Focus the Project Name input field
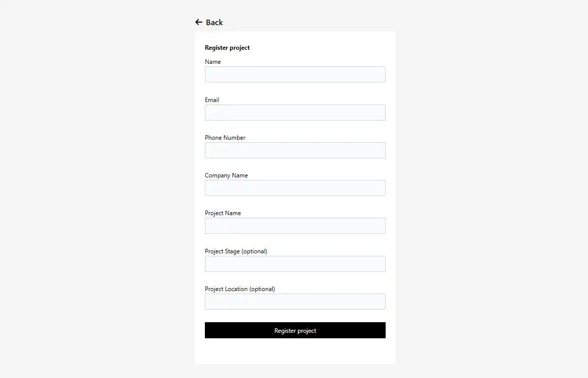The image size is (588, 378). (x=295, y=225)
